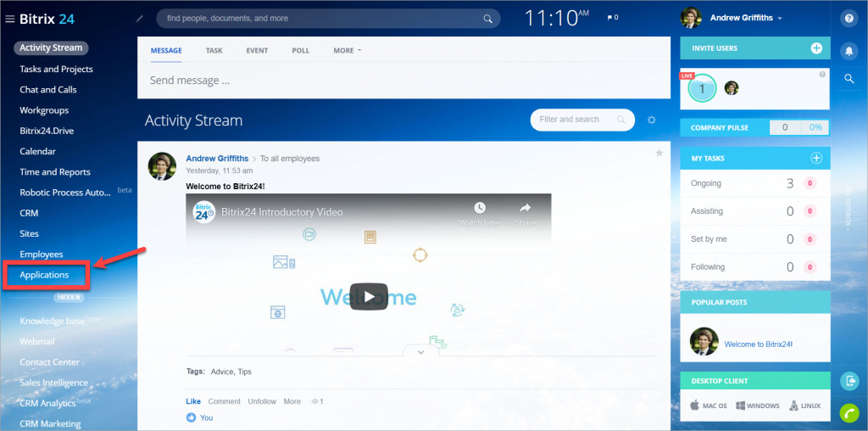Expand the More dropdown in post composer
The width and height of the screenshot is (868, 431).
(347, 50)
